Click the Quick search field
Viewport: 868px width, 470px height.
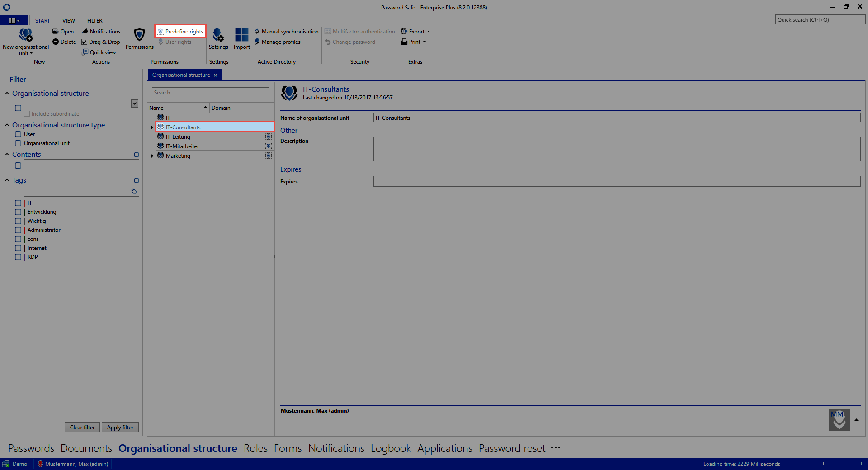pos(820,20)
